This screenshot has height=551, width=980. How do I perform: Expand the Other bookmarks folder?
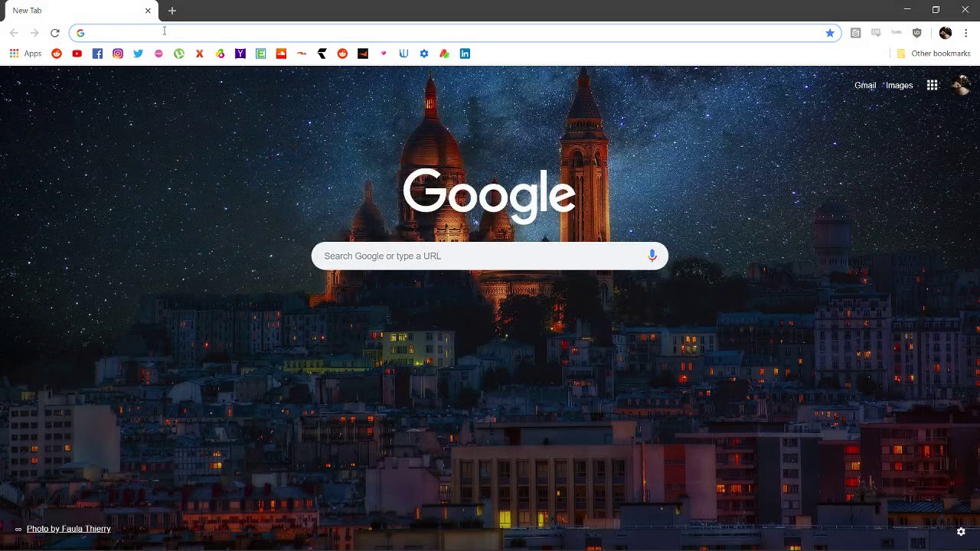(933, 54)
